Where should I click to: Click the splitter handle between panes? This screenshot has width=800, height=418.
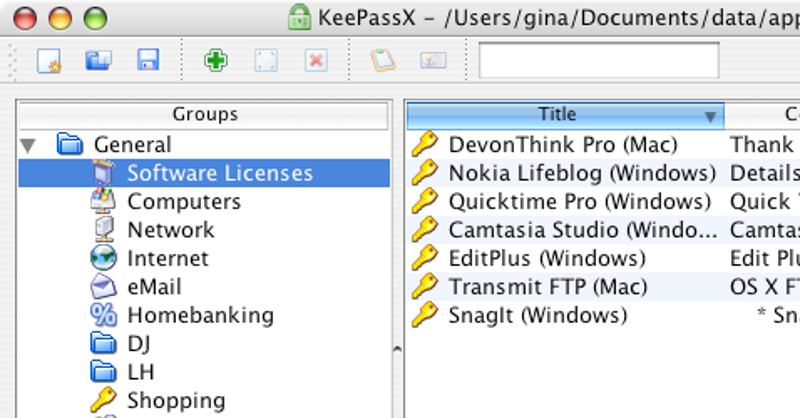click(x=397, y=349)
